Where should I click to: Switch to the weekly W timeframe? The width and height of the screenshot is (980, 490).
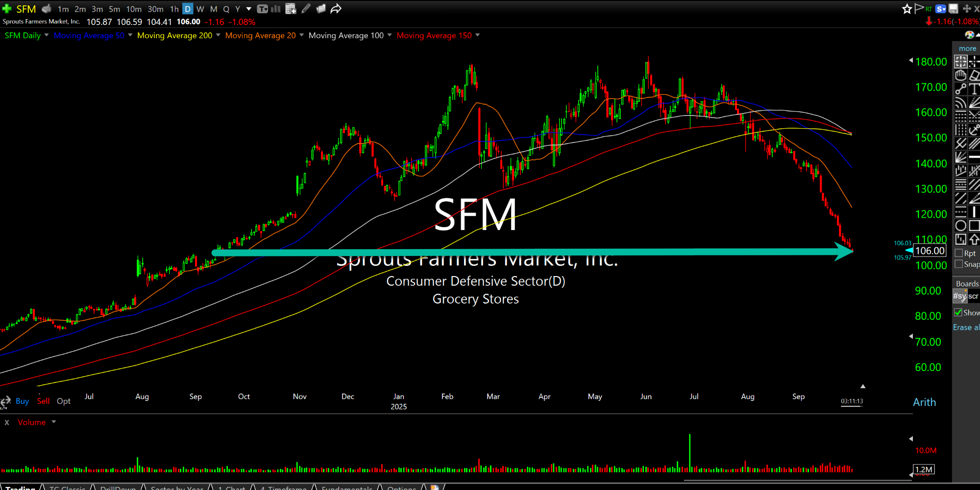pyautogui.click(x=200, y=9)
